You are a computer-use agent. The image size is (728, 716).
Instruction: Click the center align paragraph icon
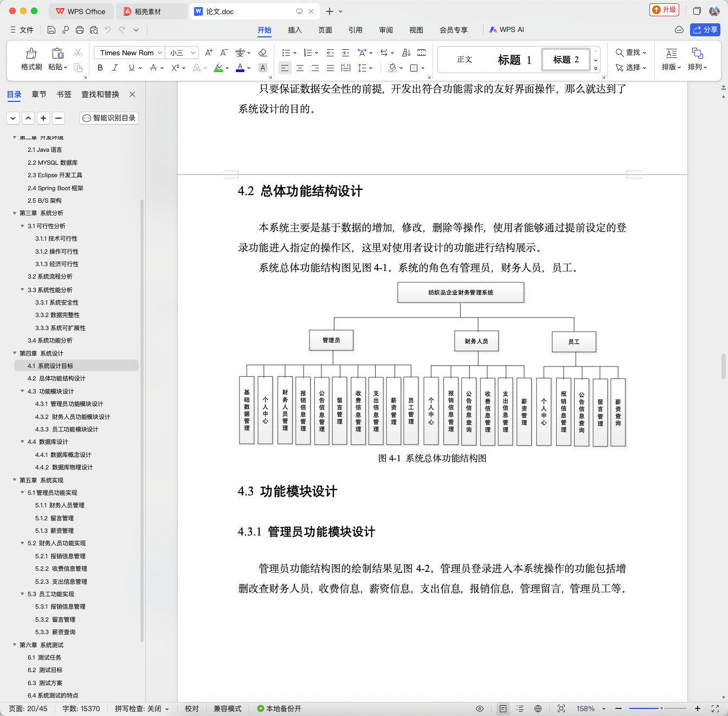coord(300,68)
